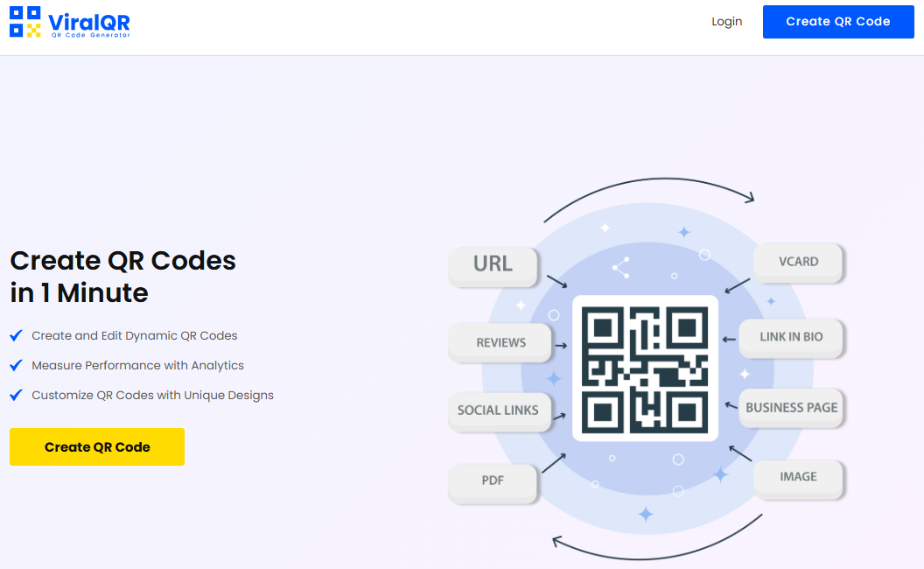Select the SOCIAL LINKS option

point(498,410)
